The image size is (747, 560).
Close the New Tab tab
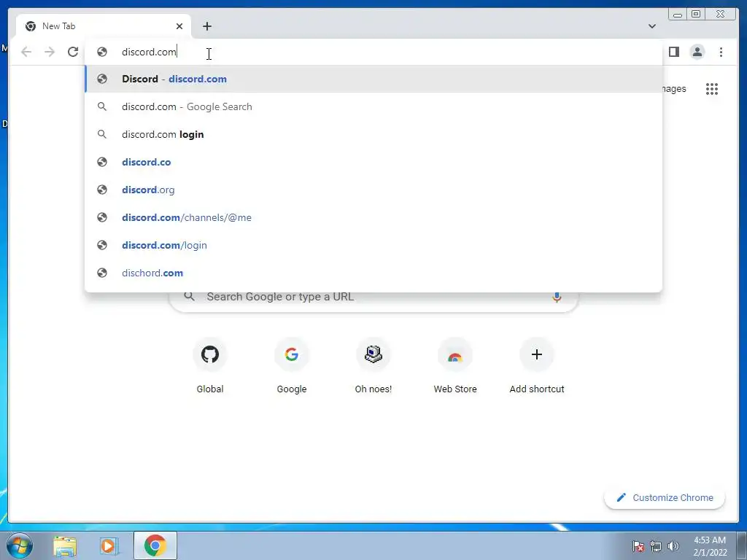(179, 26)
